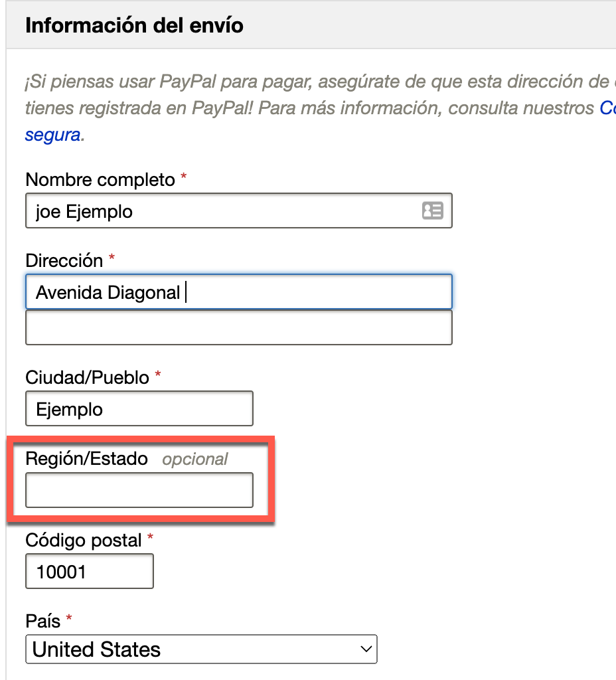Click the 'Información del envío' section header
This screenshot has width=616, height=680.
pyautogui.click(x=134, y=25)
